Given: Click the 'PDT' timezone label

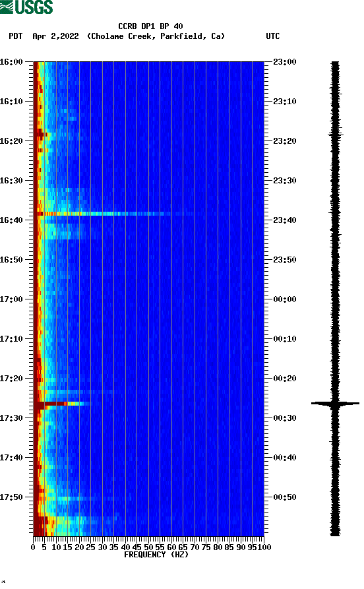Looking at the screenshot, I should tap(15, 36).
